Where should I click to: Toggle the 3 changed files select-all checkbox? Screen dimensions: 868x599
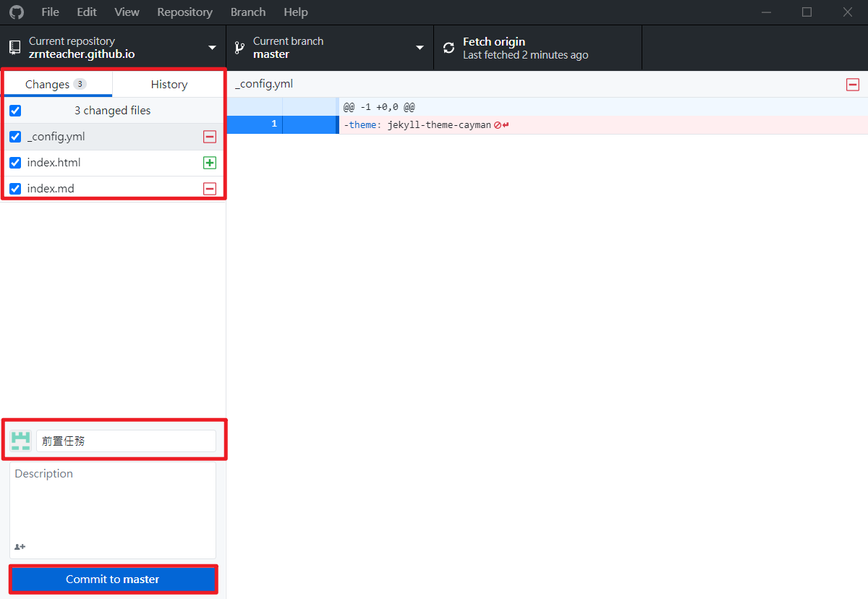pyautogui.click(x=15, y=111)
